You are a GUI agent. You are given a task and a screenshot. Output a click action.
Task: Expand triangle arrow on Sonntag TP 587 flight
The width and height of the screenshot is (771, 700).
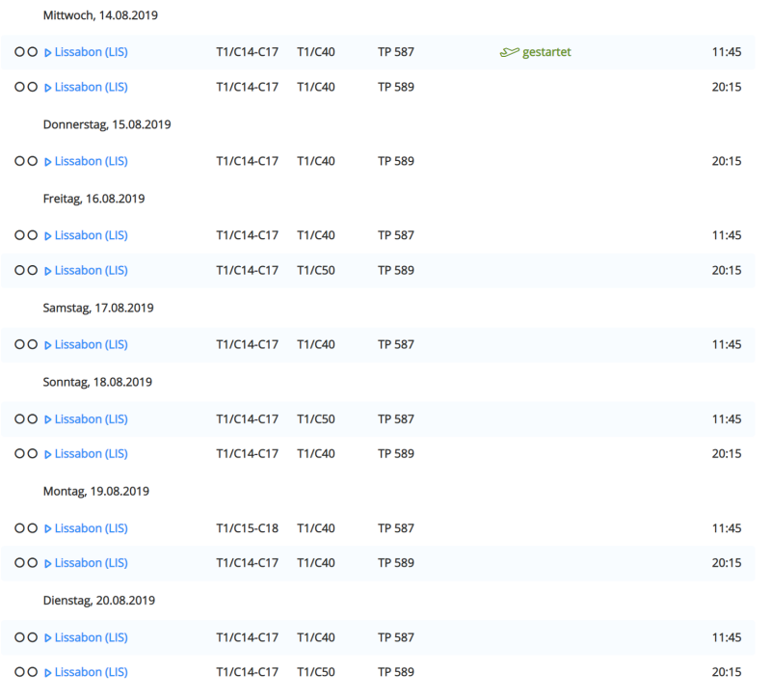(x=48, y=419)
